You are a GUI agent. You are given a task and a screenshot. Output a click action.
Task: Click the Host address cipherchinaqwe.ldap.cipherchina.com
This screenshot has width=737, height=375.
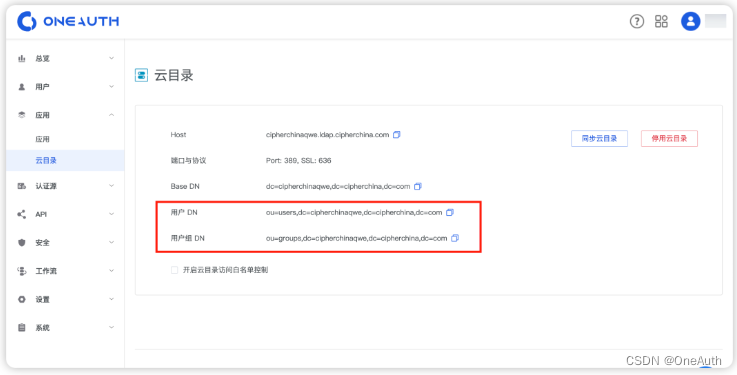(328, 135)
